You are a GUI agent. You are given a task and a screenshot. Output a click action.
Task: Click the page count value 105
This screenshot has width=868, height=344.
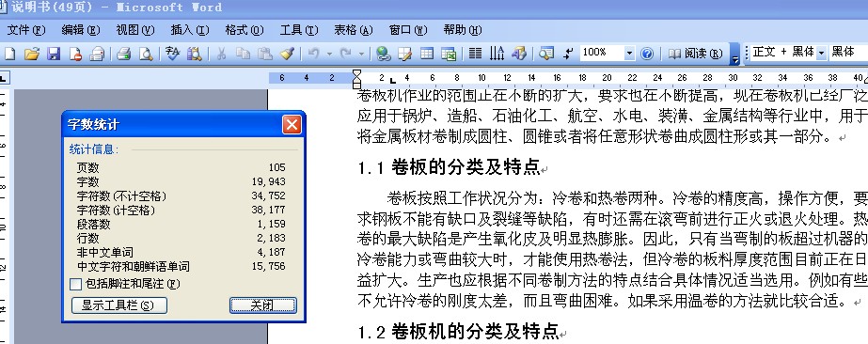276,167
